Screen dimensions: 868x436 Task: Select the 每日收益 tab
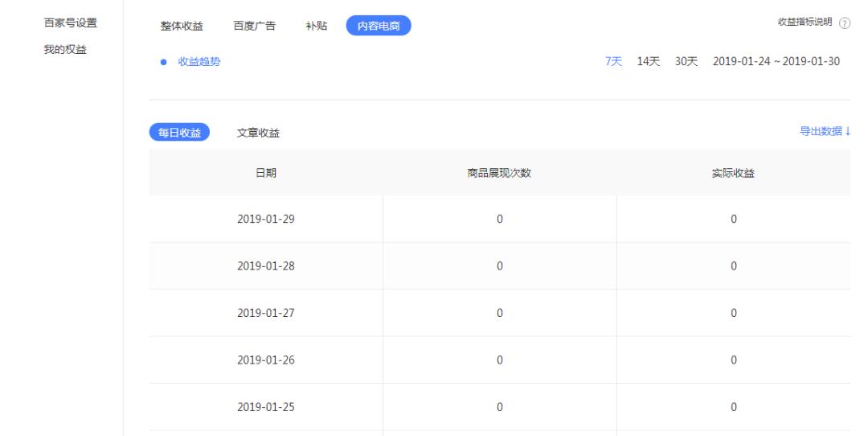(x=179, y=133)
